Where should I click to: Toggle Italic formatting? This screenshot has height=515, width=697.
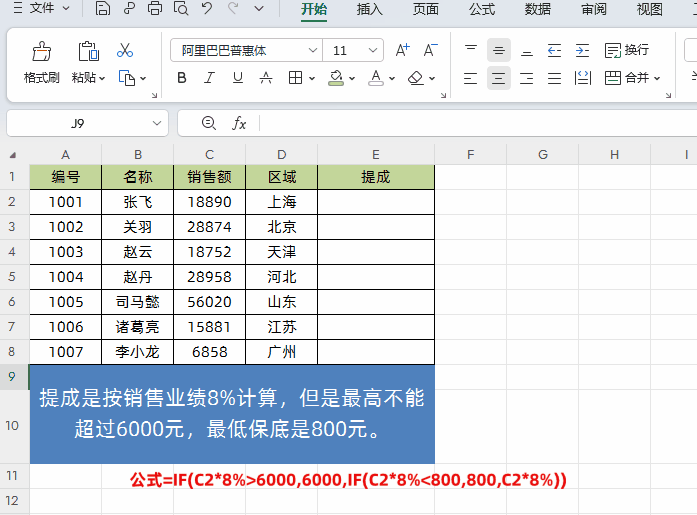209,78
